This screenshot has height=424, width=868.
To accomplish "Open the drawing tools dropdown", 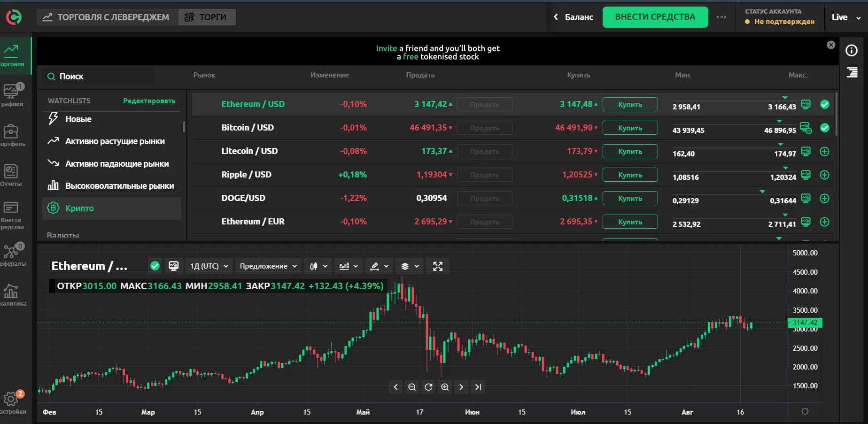I will pos(379,266).
